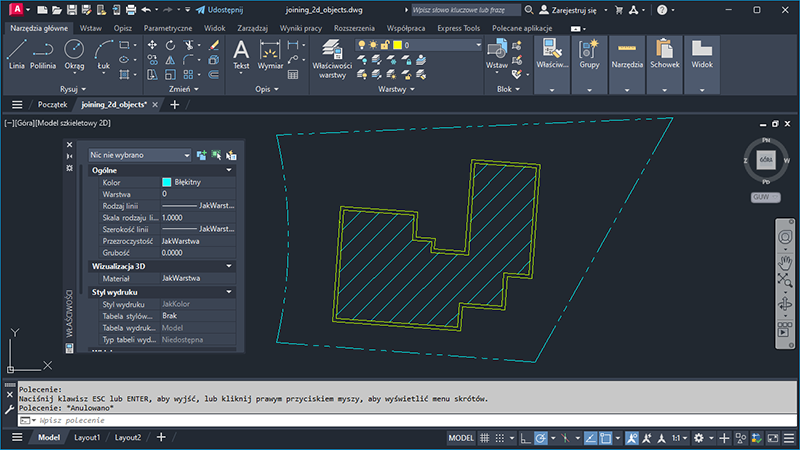
Task: Open the Grupy ribbon panel
Action: (589, 54)
